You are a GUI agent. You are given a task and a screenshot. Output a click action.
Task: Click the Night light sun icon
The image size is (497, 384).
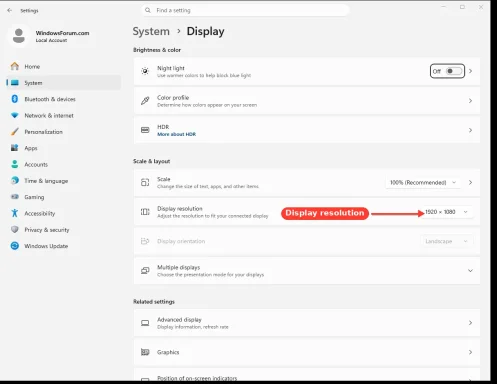tap(145, 71)
